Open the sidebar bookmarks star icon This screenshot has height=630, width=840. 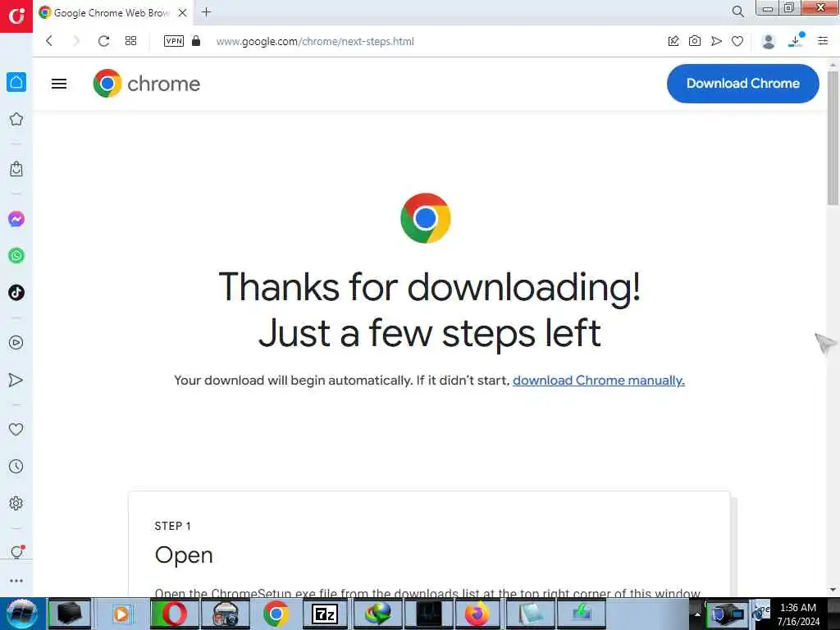[16, 119]
